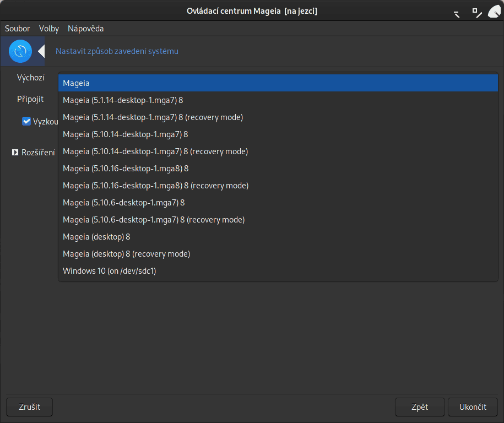Select Mageia 5.10.6-desktop-1.mga7 entry
This screenshot has width=504, height=423.
pos(123,202)
